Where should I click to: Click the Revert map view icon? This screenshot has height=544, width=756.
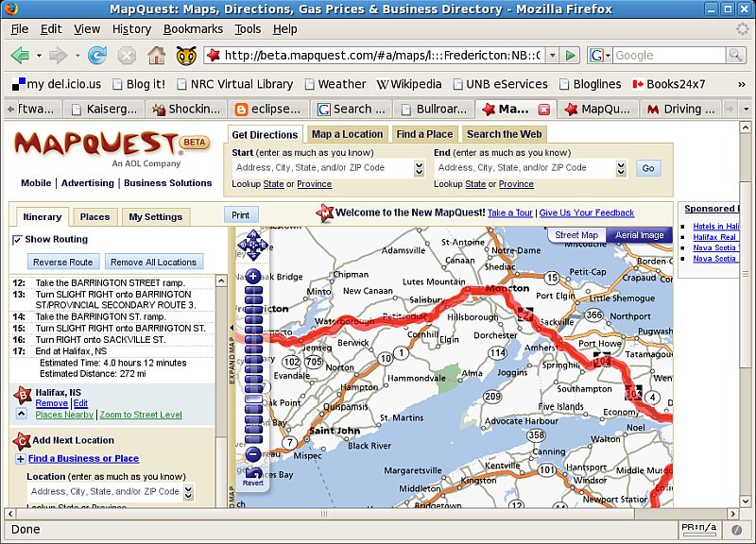(253, 476)
